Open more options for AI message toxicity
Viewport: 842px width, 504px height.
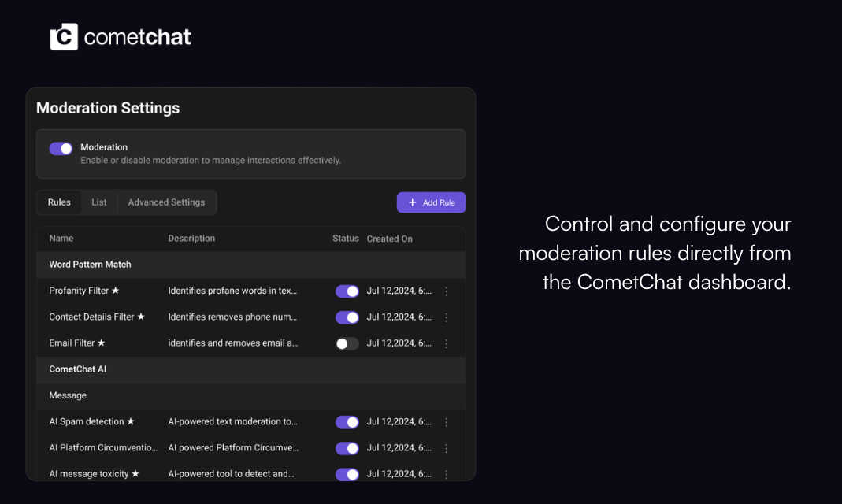(447, 475)
